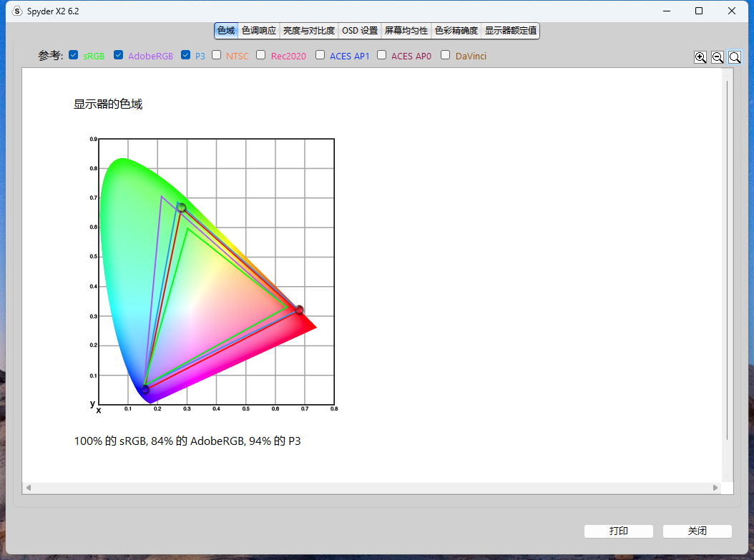
Task: Click the Spyder X2 app icon in title bar
Action: point(17,11)
